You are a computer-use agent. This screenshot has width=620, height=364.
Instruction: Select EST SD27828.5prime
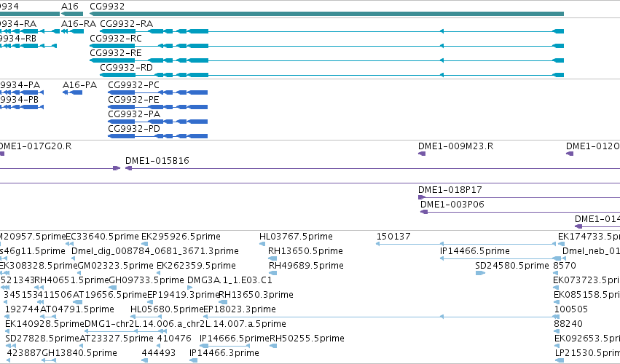click(x=11, y=346)
